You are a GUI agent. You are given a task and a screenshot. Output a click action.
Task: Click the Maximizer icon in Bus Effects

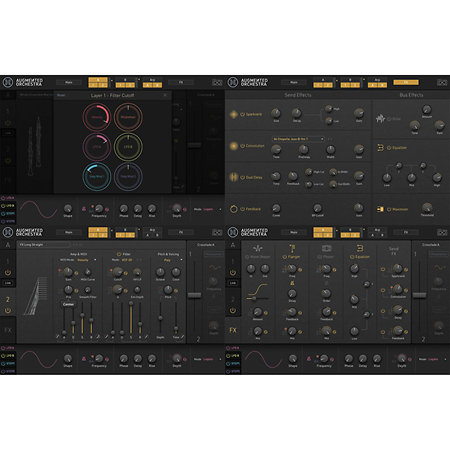[380, 209]
